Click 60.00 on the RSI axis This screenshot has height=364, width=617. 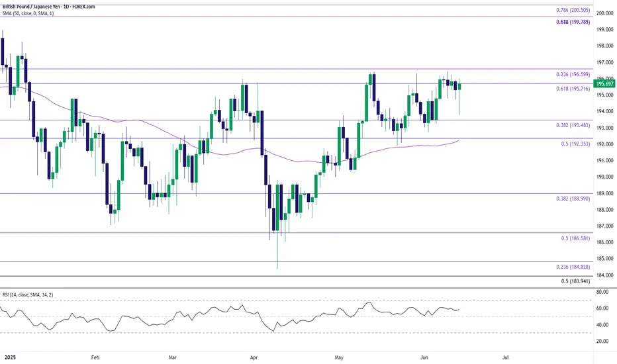[602, 308]
